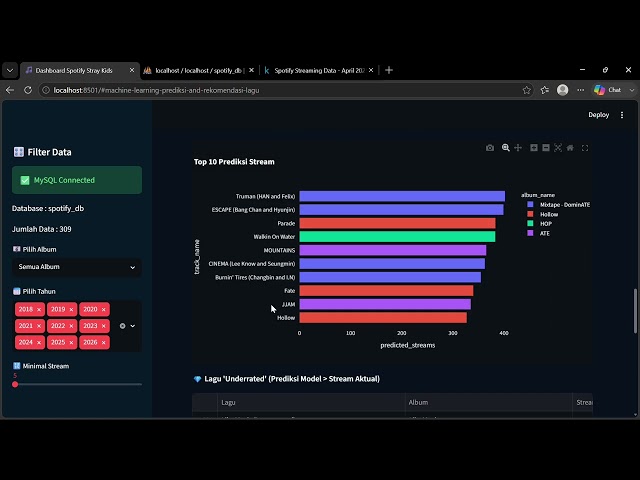Screen dimensions: 640x480
Task: Open browser Settings and more ellipsis
Action: [580, 90]
